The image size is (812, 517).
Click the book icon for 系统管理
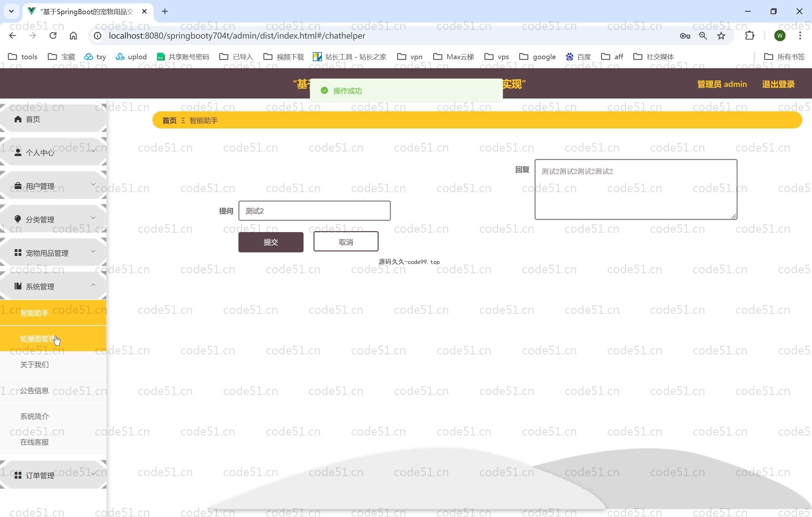click(18, 286)
